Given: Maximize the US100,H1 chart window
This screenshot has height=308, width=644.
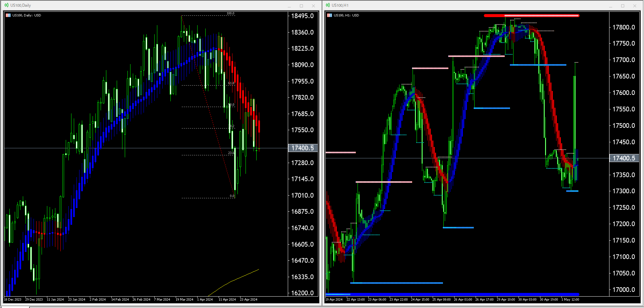Looking at the screenshot, I should [623, 6].
